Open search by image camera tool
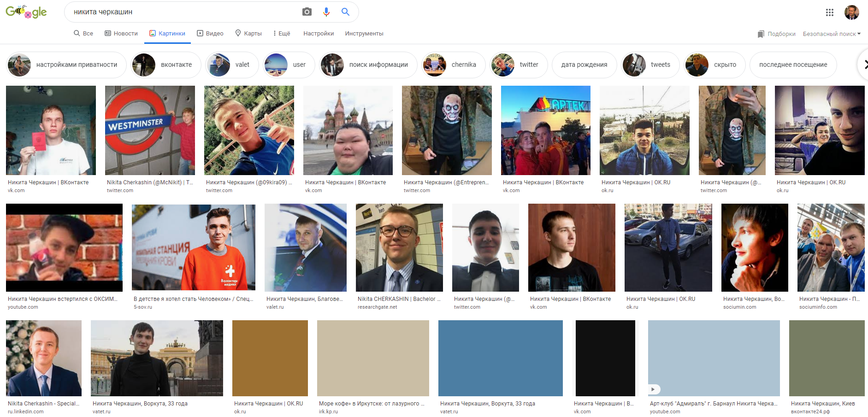 coord(307,12)
